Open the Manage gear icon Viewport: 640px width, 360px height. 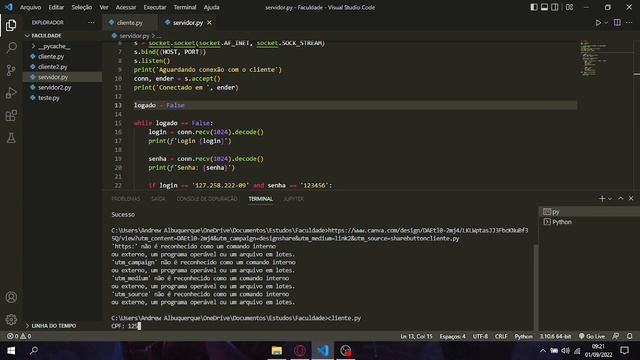[x=11, y=319]
